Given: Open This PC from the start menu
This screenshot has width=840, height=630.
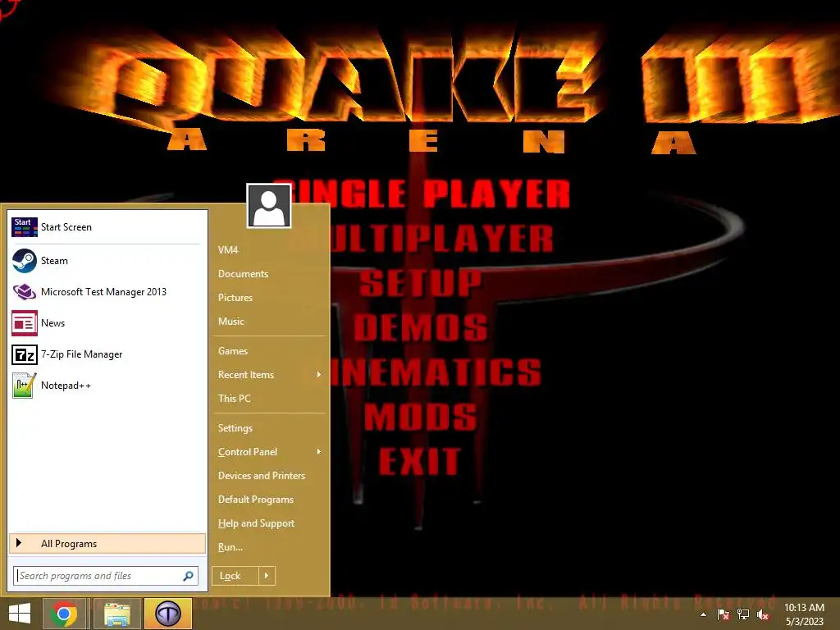Looking at the screenshot, I should pos(234,399).
